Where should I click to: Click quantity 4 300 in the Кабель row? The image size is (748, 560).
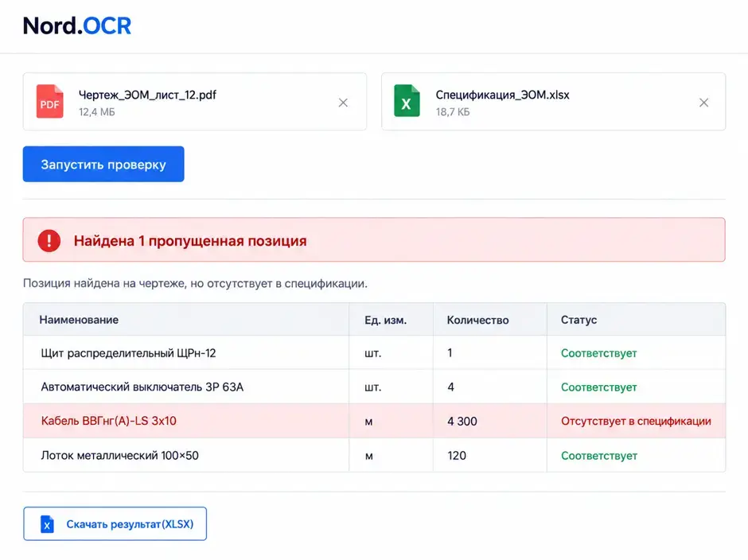click(x=462, y=421)
